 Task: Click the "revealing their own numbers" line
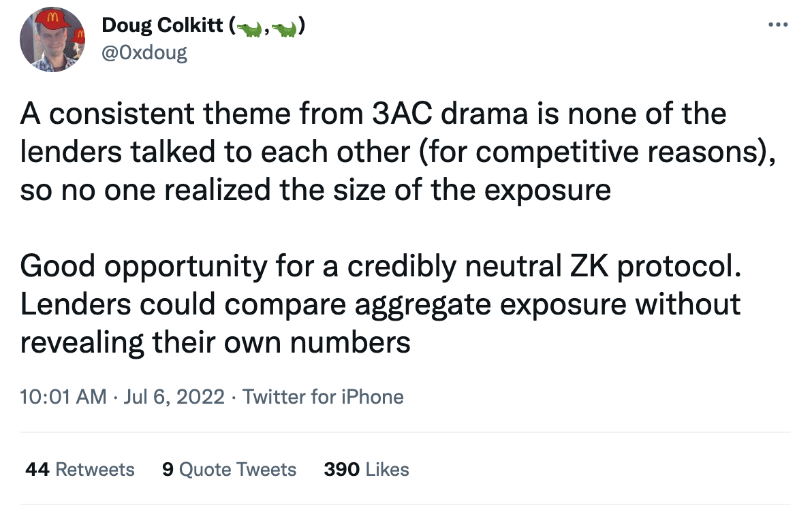215,342
